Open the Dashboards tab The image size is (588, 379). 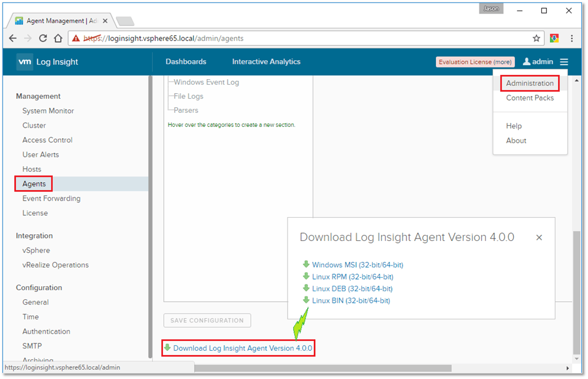[186, 61]
